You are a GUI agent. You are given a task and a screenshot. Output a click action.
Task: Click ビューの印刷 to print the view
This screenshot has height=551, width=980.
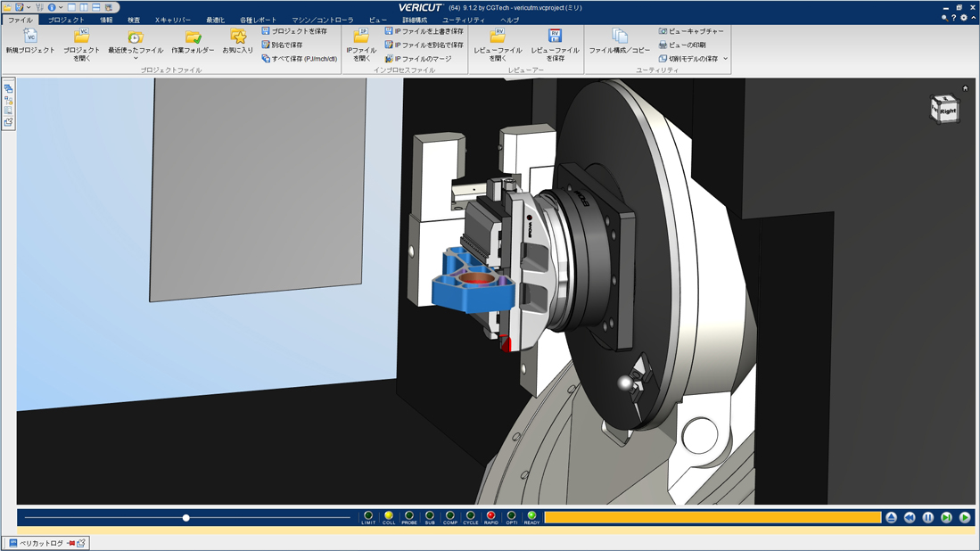click(x=682, y=45)
